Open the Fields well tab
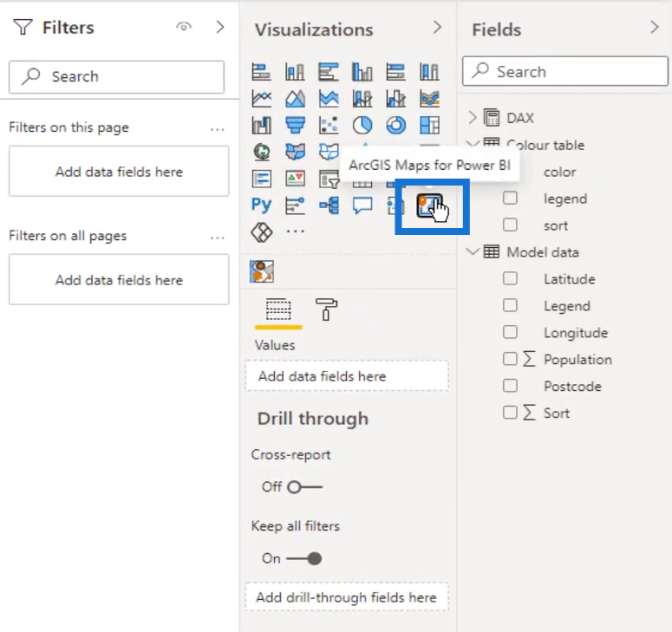This screenshot has height=632, width=672. pyautogui.click(x=278, y=309)
